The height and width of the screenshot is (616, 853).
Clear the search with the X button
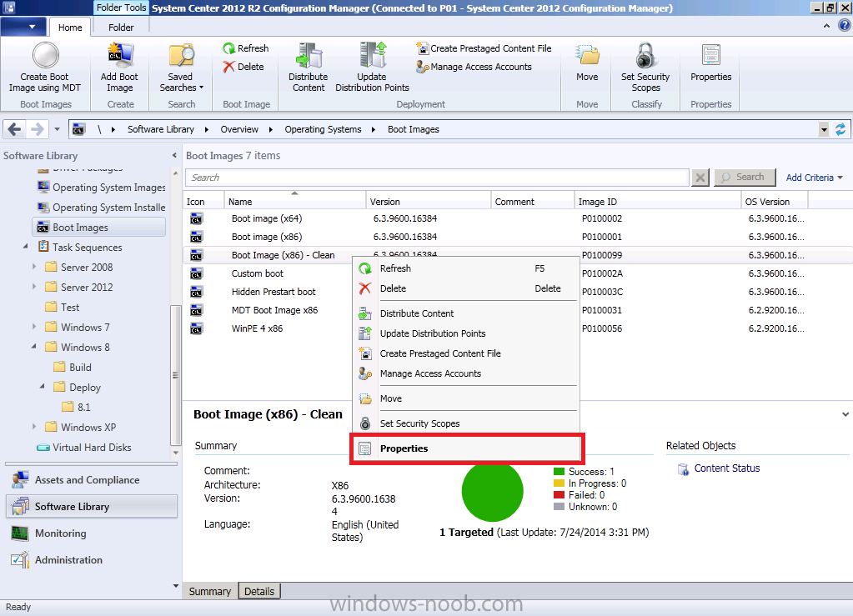pos(700,178)
